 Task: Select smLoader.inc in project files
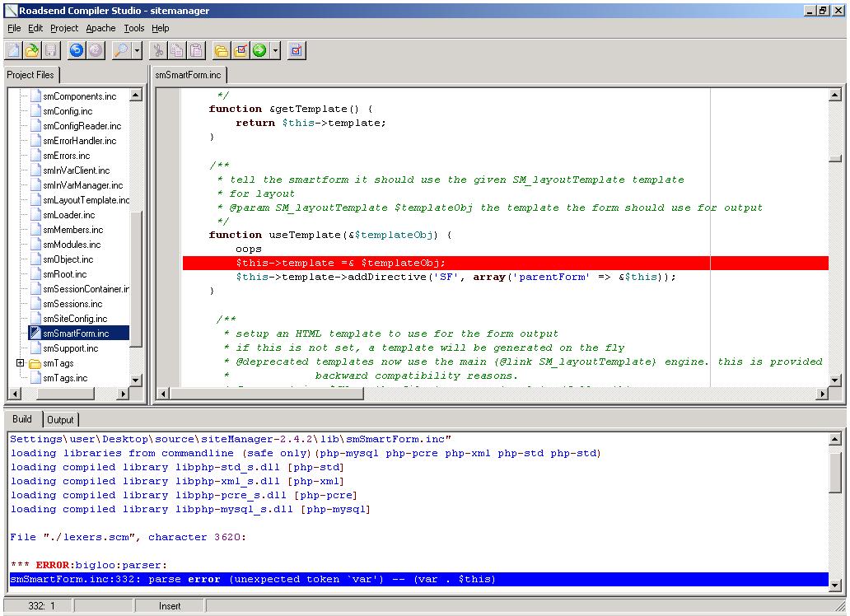click(x=69, y=215)
